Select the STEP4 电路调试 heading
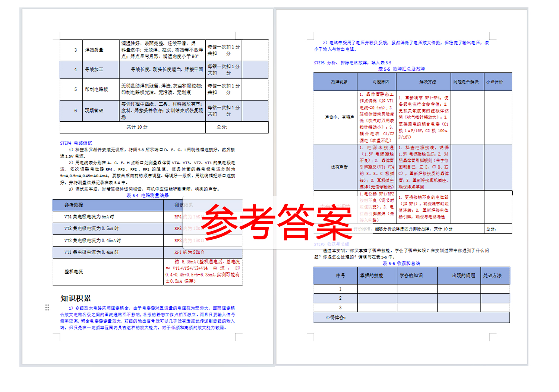This screenshot has height=392, width=559. pyautogui.click(x=76, y=142)
